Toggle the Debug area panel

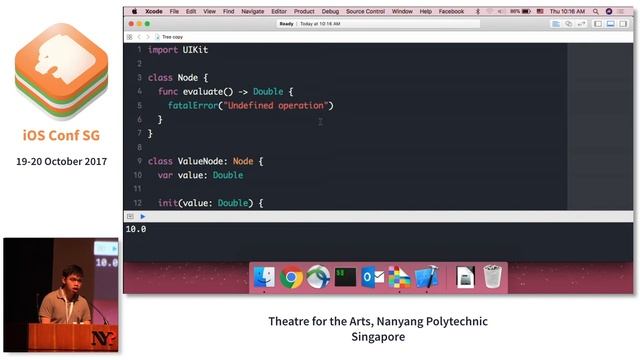click(611, 24)
